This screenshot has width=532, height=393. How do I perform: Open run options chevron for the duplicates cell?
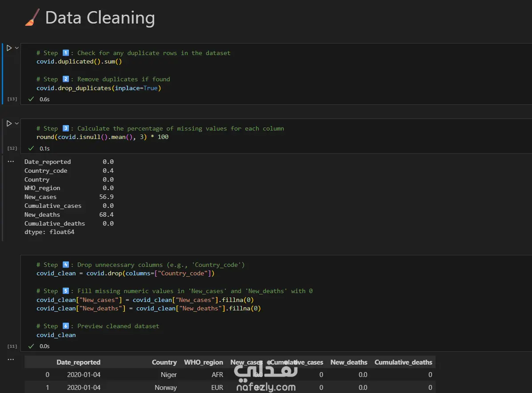click(x=17, y=48)
